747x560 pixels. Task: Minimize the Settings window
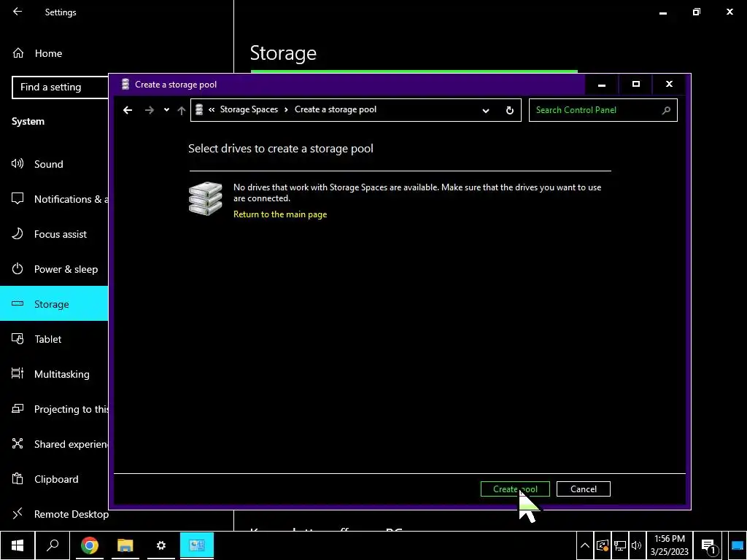662,12
